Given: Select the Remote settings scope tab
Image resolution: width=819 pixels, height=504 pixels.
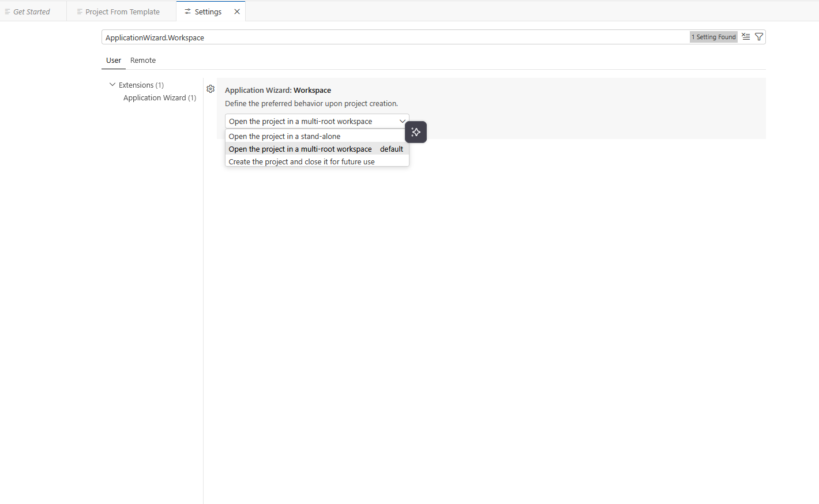Looking at the screenshot, I should (143, 61).
